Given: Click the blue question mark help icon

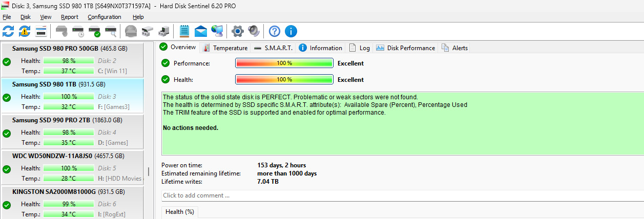Looking at the screenshot, I should (275, 31).
